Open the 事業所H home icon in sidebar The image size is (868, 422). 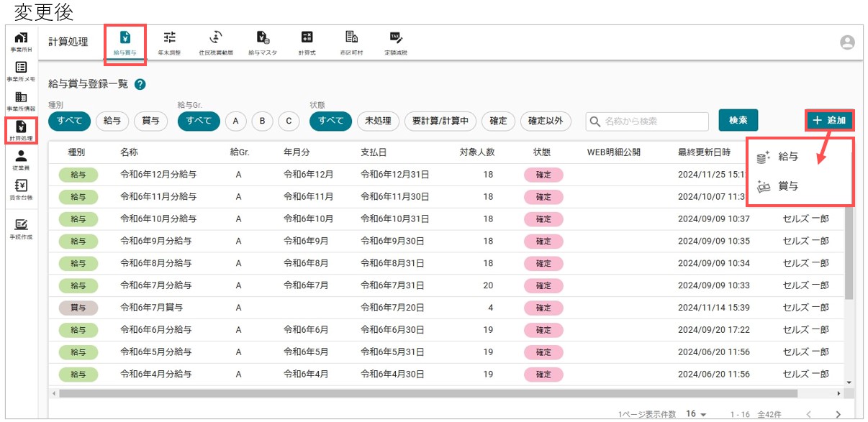coord(22,42)
